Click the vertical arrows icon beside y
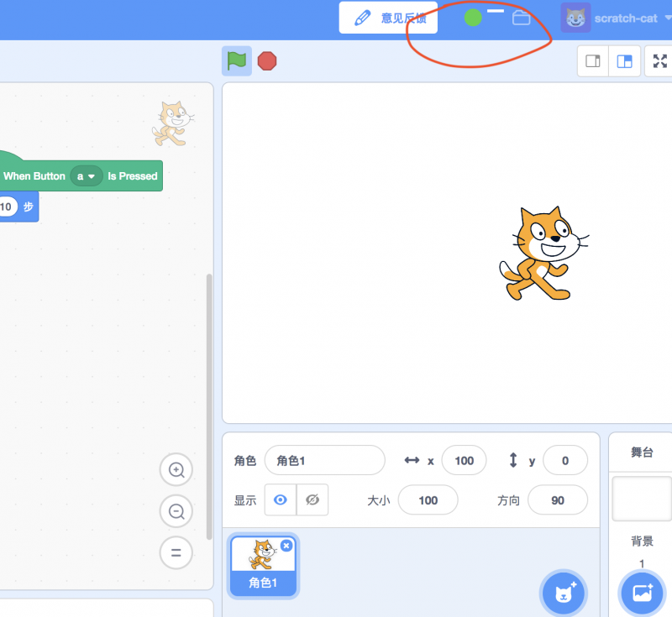 point(513,460)
